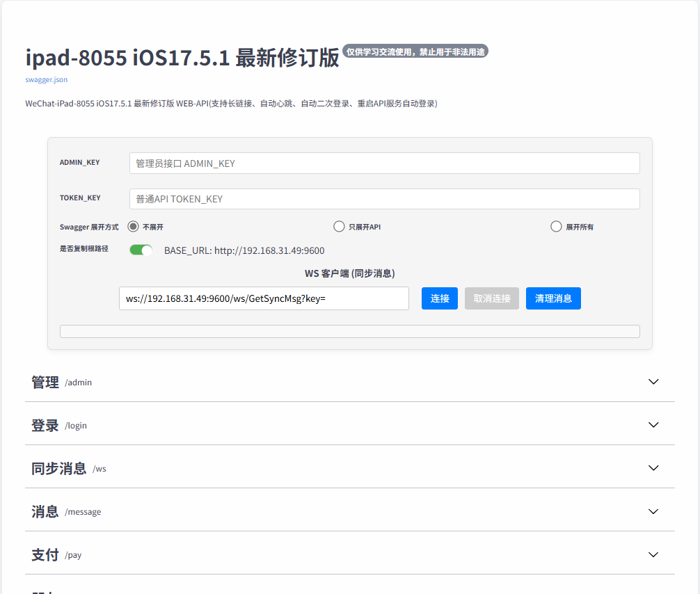This screenshot has height=594, width=700.
Task: Open the 管理 section heading
Action: 45,382
